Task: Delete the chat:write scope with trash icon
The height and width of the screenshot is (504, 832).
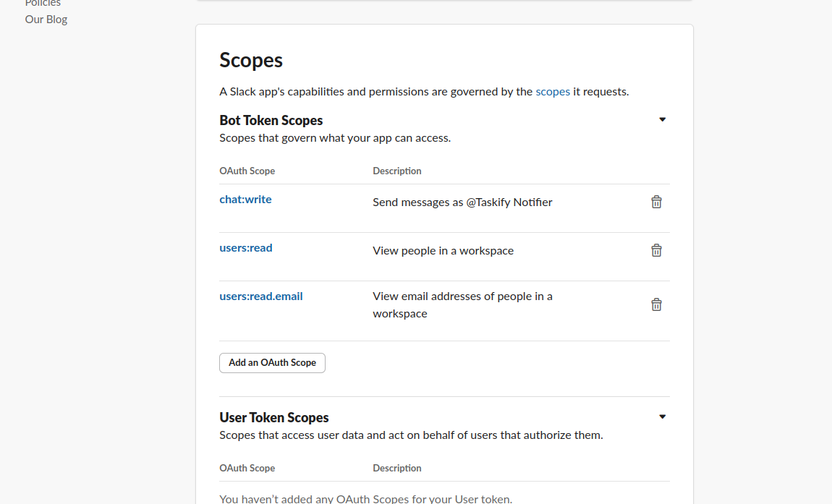Action: (x=656, y=202)
